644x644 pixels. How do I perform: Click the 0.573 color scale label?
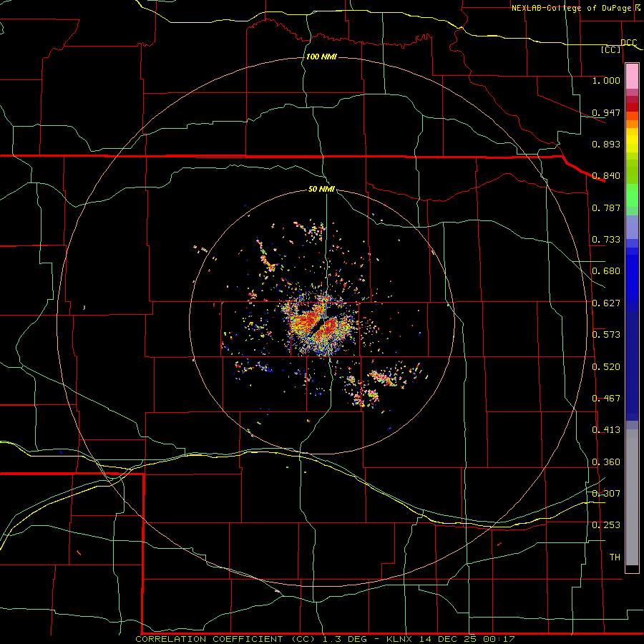(606, 335)
